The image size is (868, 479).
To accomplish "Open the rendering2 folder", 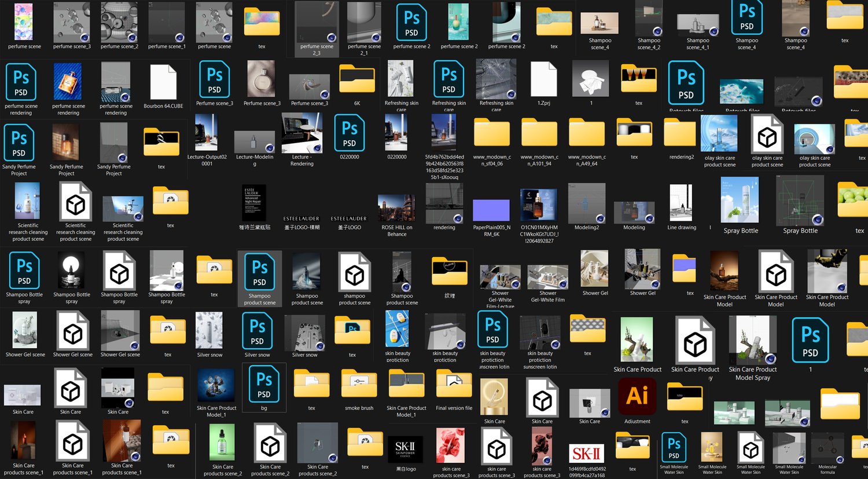I will pos(679,131).
